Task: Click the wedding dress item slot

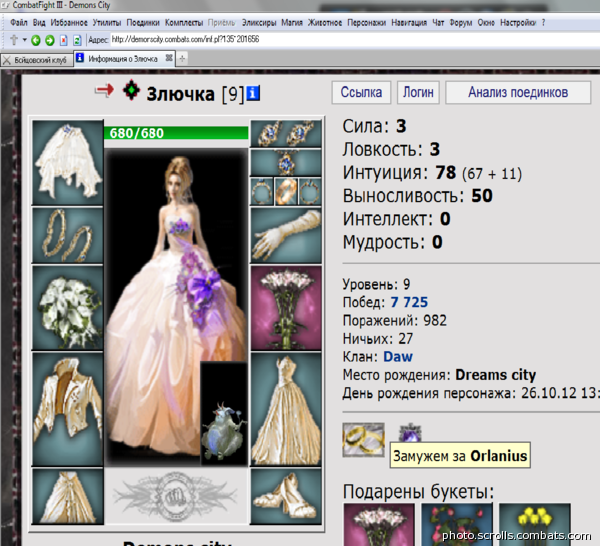Action: (286, 409)
